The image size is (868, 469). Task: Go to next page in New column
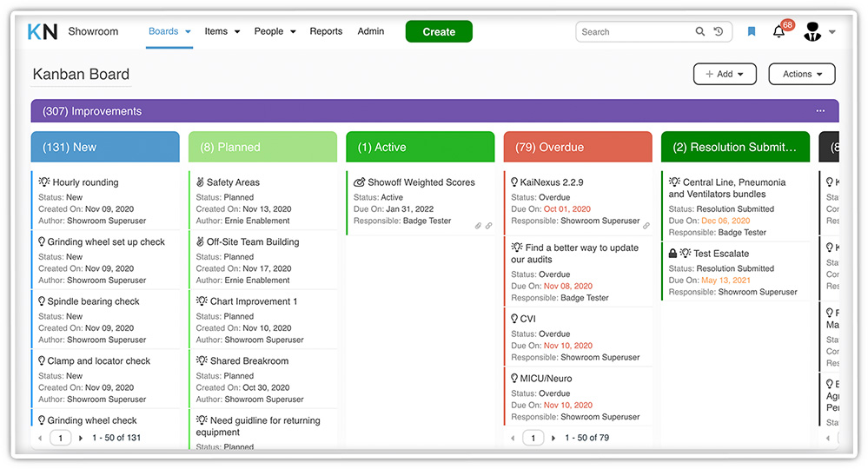(x=81, y=439)
